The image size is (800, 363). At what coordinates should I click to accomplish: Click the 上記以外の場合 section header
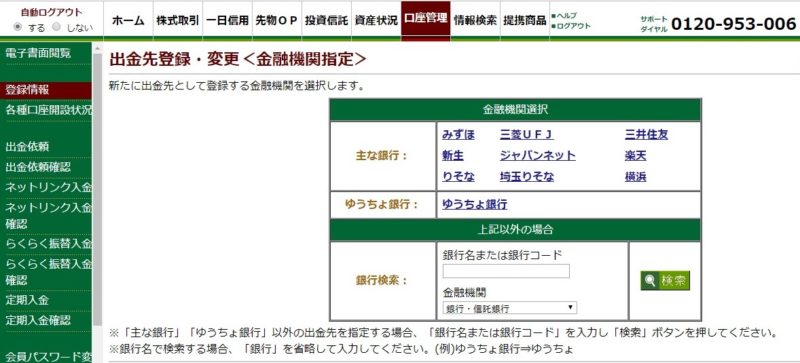point(515,230)
